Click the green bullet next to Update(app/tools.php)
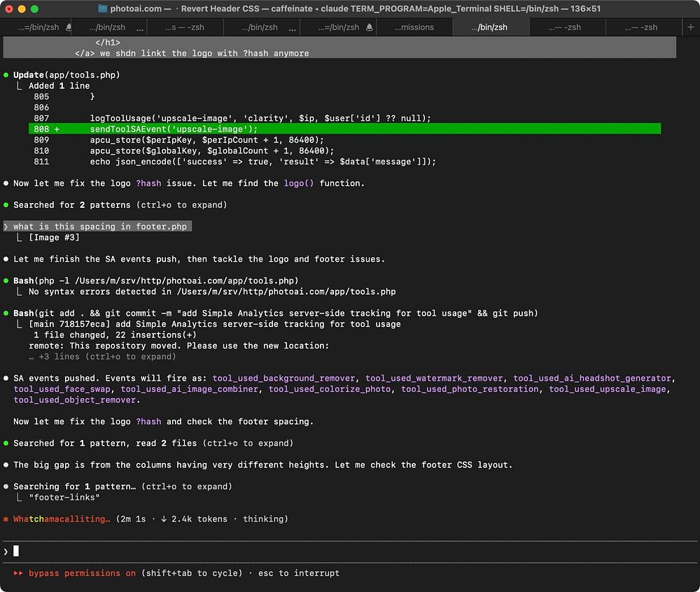Viewport: 700px width, 592px height. [x=6, y=75]
